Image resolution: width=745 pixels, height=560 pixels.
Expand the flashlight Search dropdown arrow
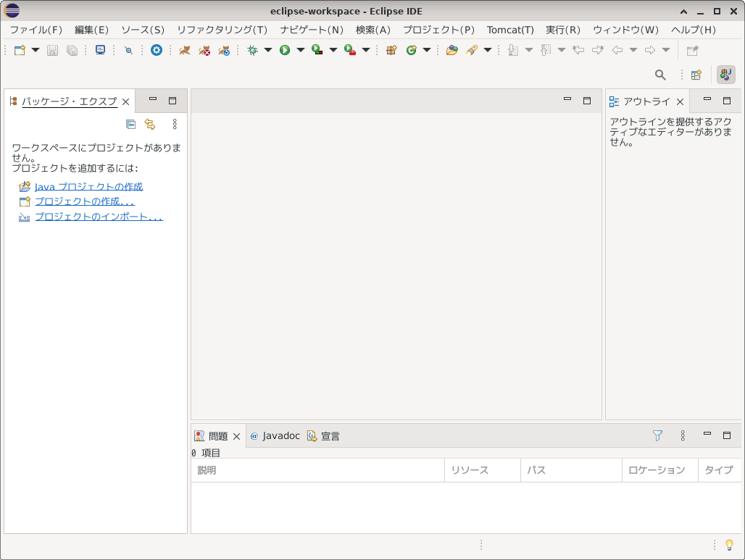pyautogui.click(x=488, y=50)
